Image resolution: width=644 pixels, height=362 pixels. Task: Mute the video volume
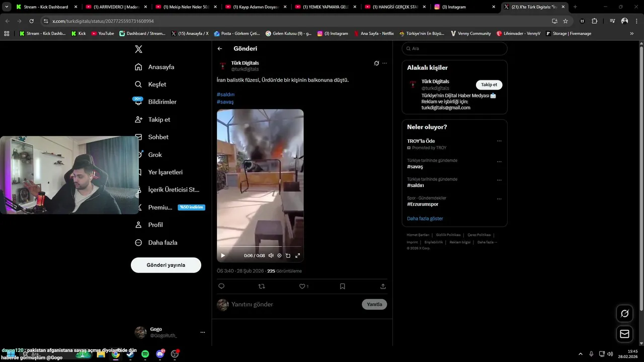tap(271, 255)
